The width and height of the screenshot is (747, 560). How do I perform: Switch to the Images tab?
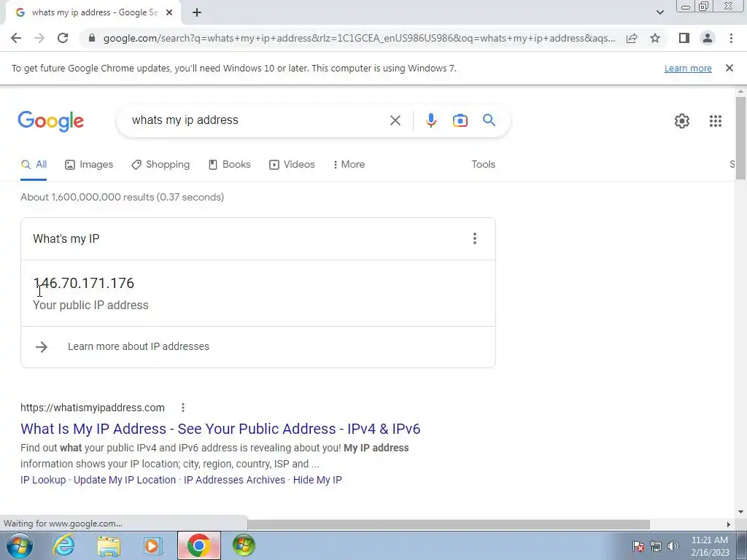tap(89, 164)
